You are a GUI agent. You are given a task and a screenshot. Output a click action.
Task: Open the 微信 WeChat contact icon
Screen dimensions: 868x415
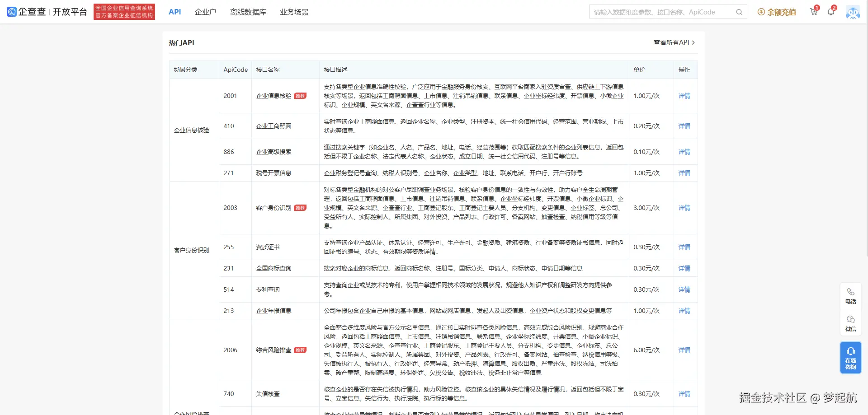[x=851, y=323]
